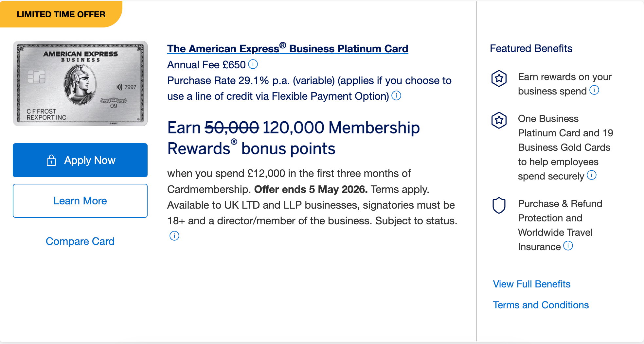644x344 pixels.
Task: Click the View Full Benefits link
Action: point(531,284)
